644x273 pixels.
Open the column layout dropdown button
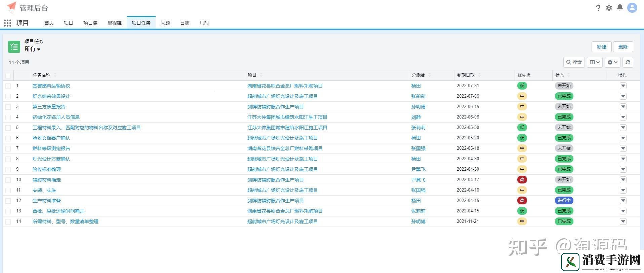pyautogui.click(x=594, y=62)
